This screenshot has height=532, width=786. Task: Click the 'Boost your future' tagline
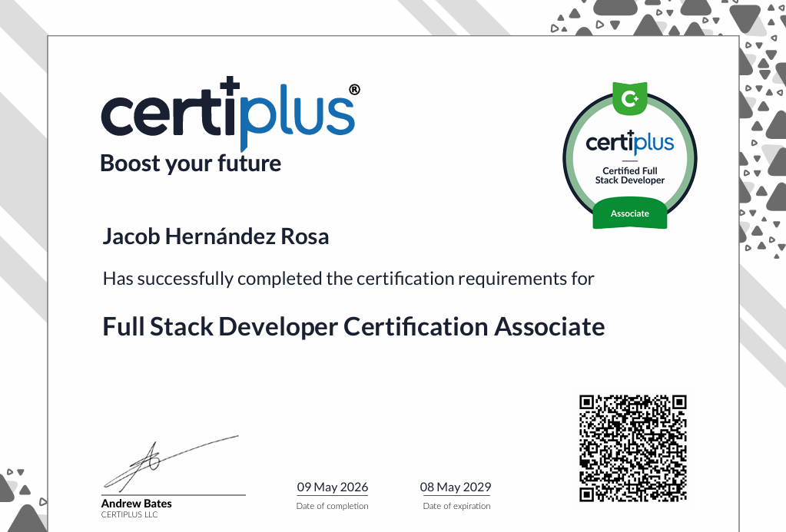(191, 164)
